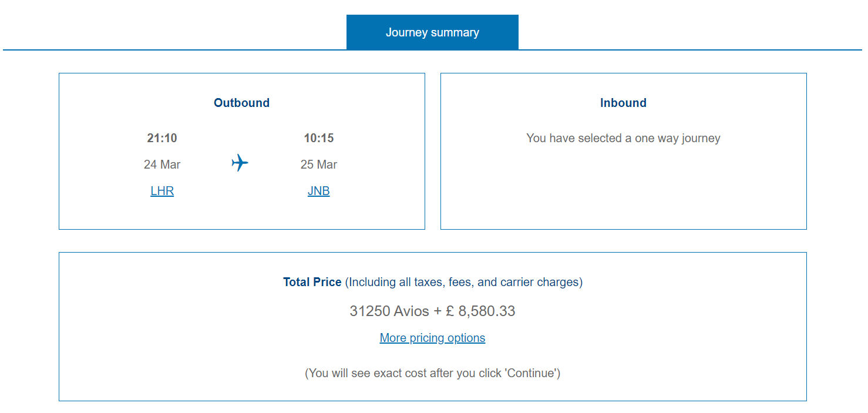Click the one way journey message
868x413 pixels.
click(623, 138)
